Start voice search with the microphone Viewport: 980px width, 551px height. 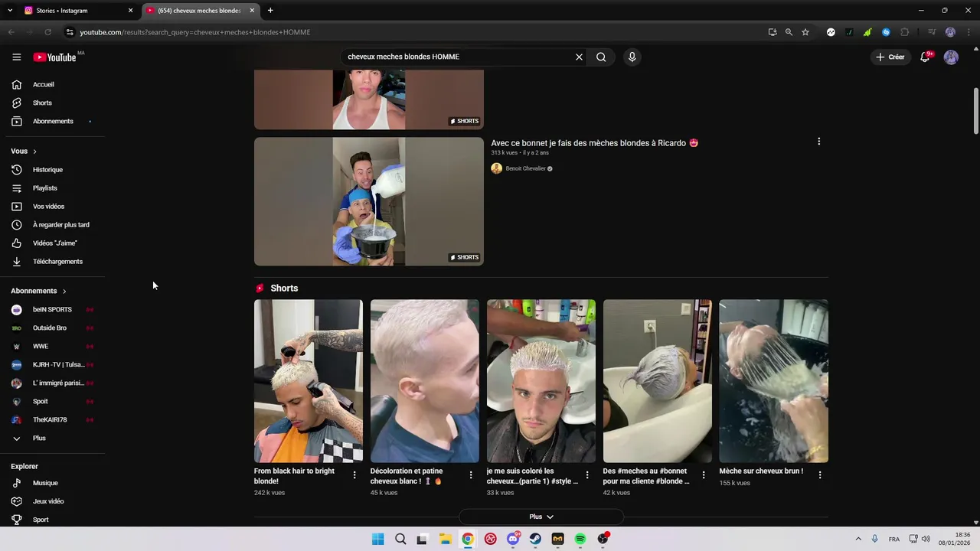pos(632,57)
